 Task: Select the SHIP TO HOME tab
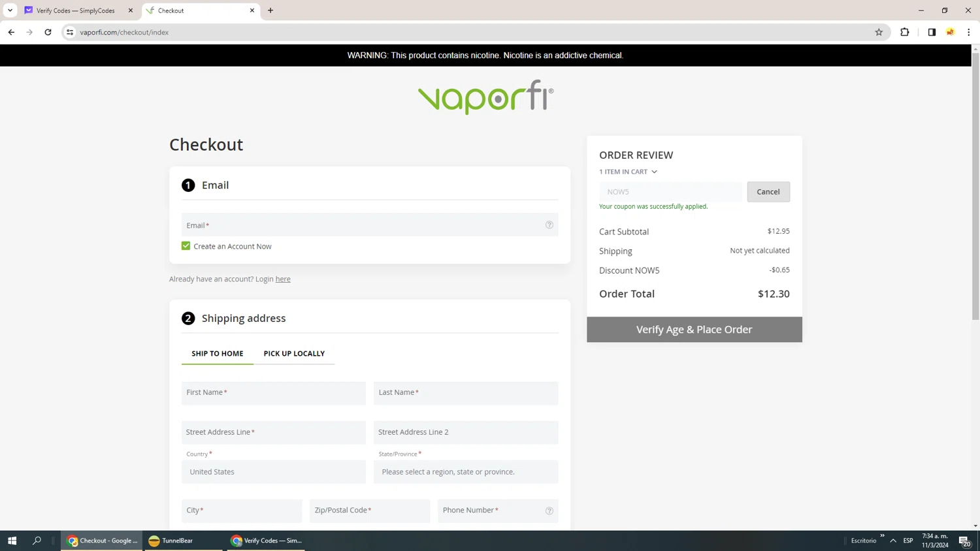[x=218, y=353]
